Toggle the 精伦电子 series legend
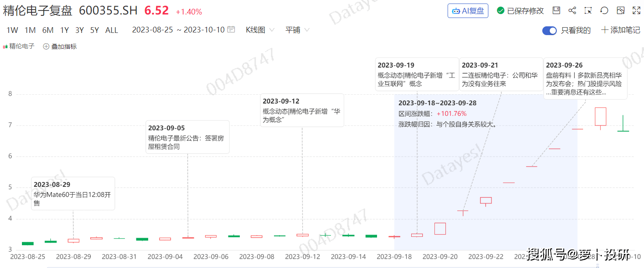 tap(19, 46)
